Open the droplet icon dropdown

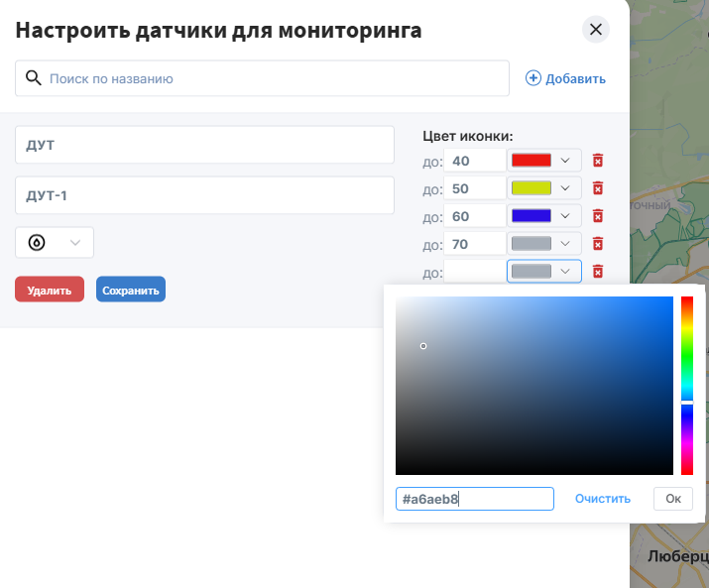pyautogui.click(x=55, y=242)
